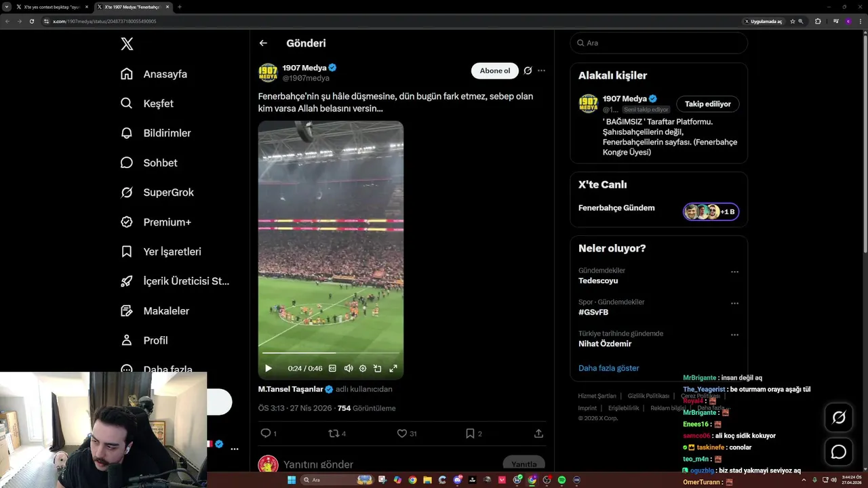Viewport: 868px width, 488px height.
Task: Open video settings gear
Action: 363,368
